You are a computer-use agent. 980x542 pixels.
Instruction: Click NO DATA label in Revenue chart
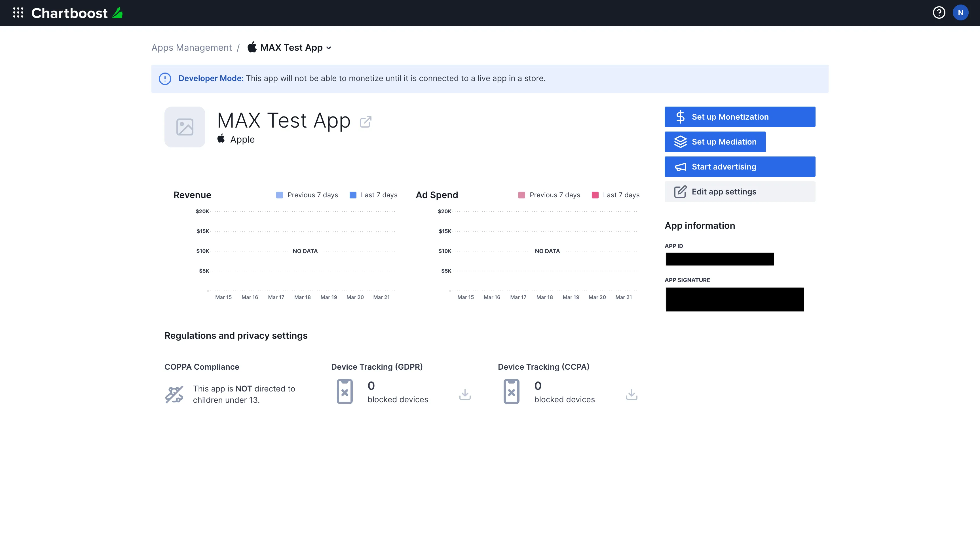pos(305,251)
